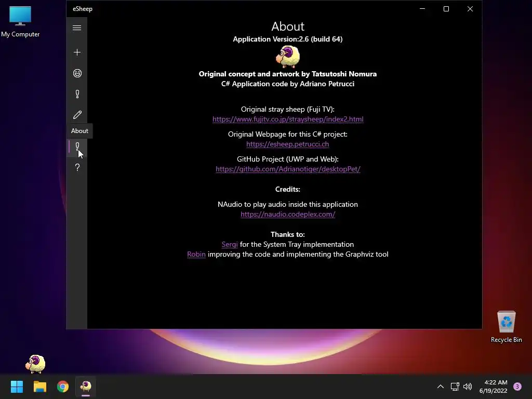Open the pencil editor icon
The image size is (532, 399).
[77, 115]
